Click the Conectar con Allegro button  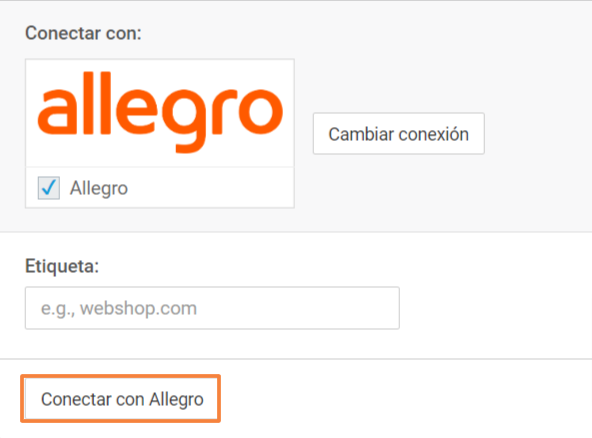[120, 399]
